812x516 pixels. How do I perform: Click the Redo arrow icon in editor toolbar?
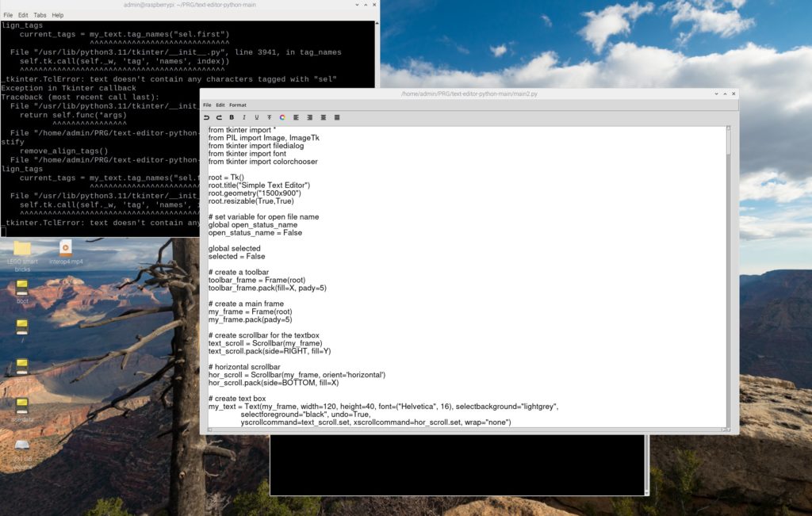(219, 117)
